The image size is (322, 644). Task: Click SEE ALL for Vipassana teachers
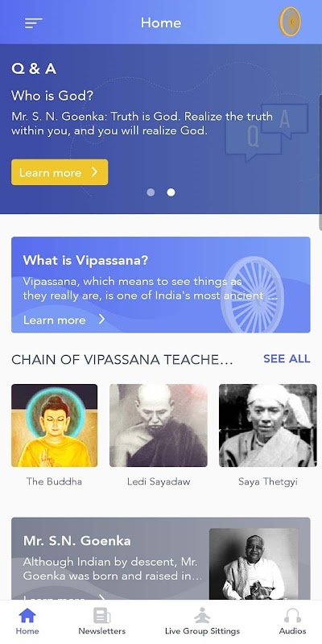(x=287, y=358)
